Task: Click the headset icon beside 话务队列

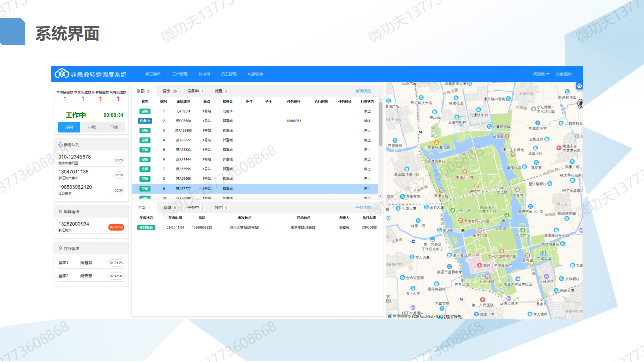Action: (x=60, y=145)
